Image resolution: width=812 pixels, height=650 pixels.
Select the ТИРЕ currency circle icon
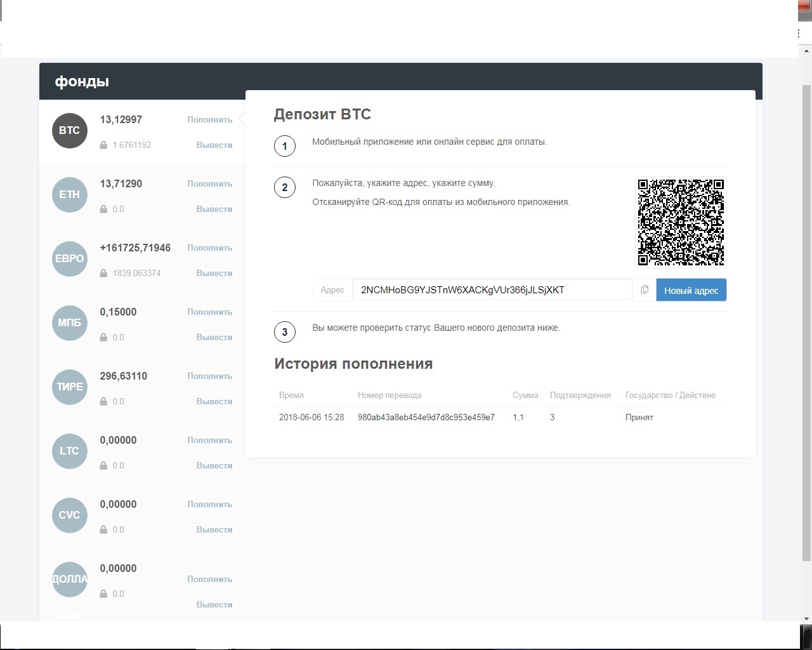(x=69, y=387)
